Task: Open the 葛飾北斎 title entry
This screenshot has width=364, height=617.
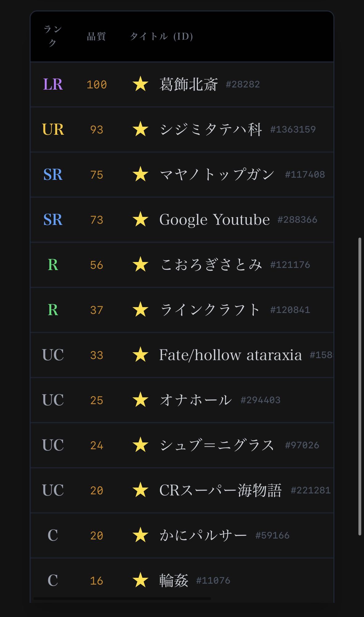Action: click(x=189, y=84)
